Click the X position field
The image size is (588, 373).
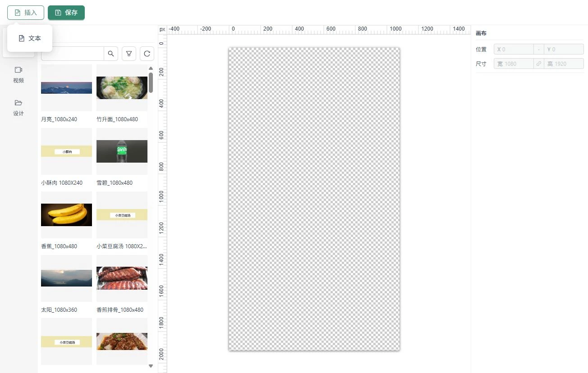514,49
